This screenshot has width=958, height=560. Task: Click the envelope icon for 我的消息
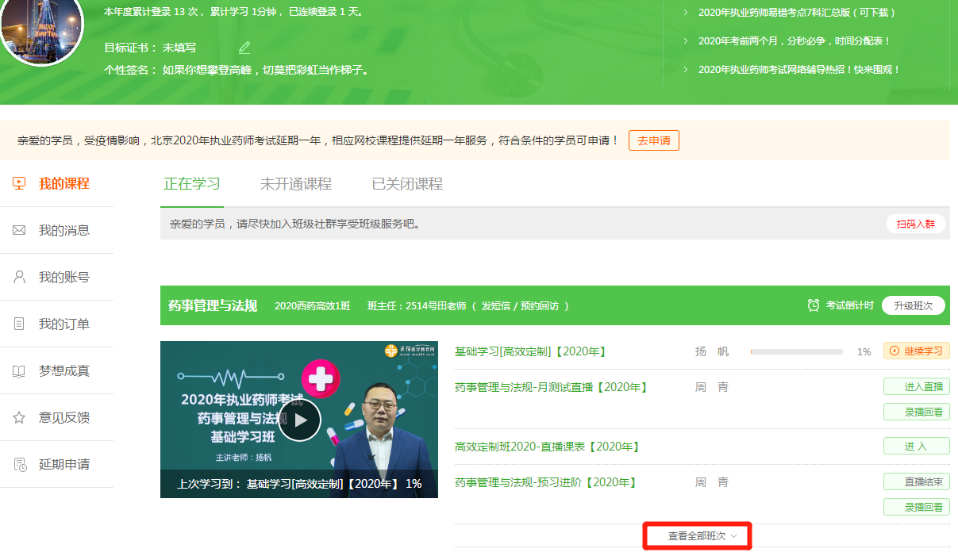[20, 230]
